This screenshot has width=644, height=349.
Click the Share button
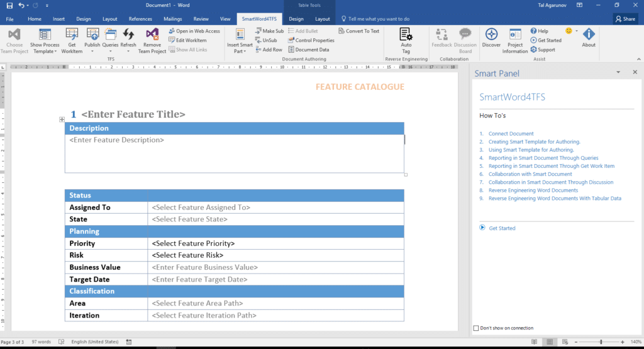click(x=626, y=19)
